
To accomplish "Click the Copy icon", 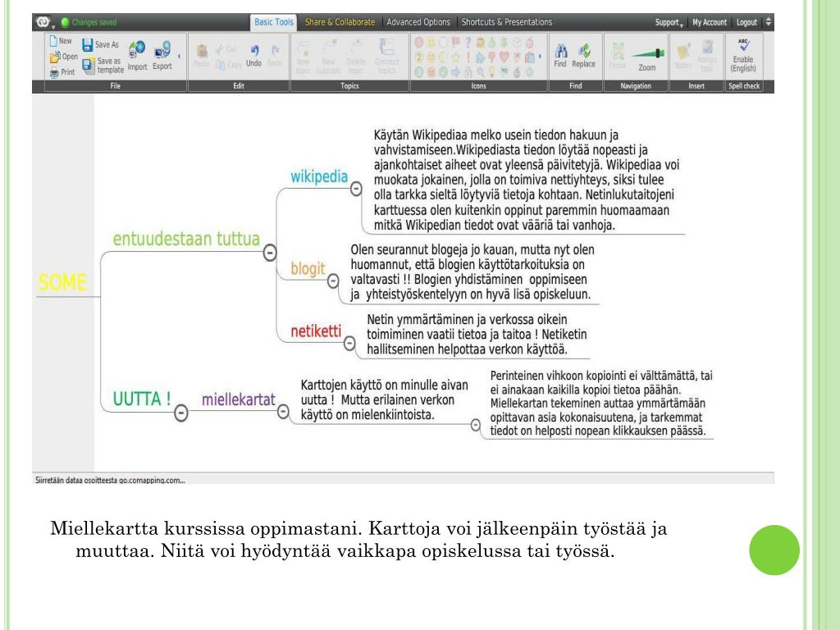I will coord(220,65).
